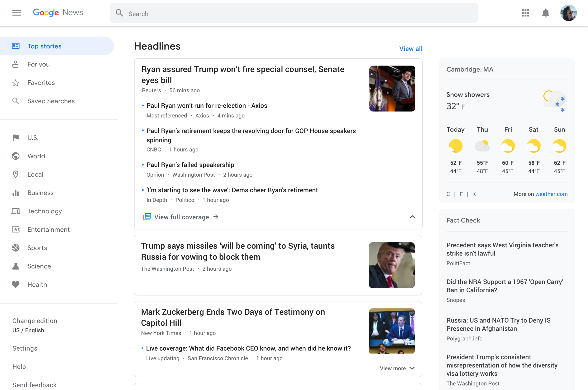Select the Top stories section
This screenshot has width=588, height=390.
click(57, 46)
